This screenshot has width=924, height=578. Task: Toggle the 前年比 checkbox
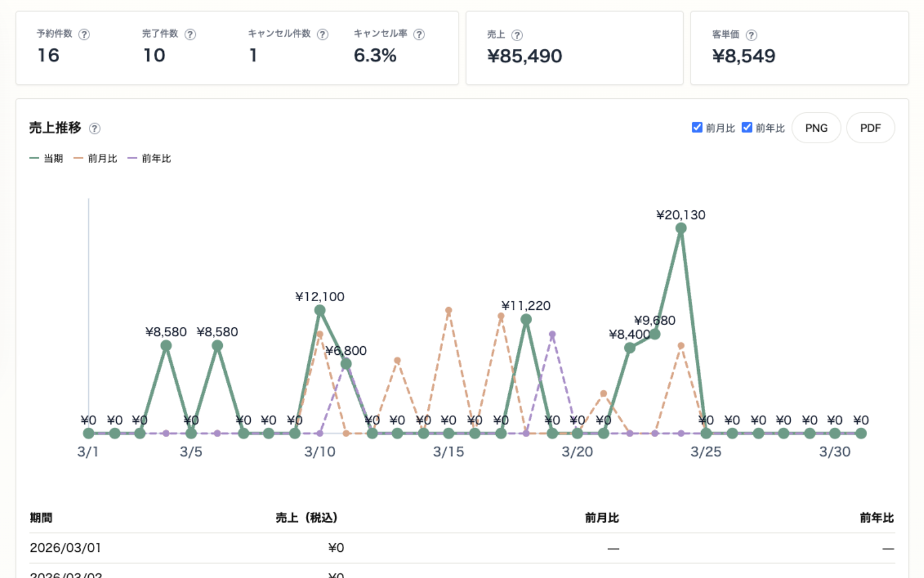click(747, 127)
